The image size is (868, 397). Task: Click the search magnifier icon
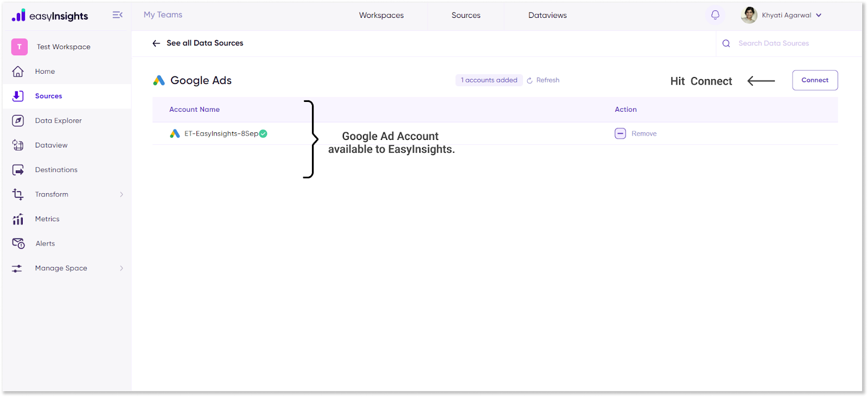[726, 43]
